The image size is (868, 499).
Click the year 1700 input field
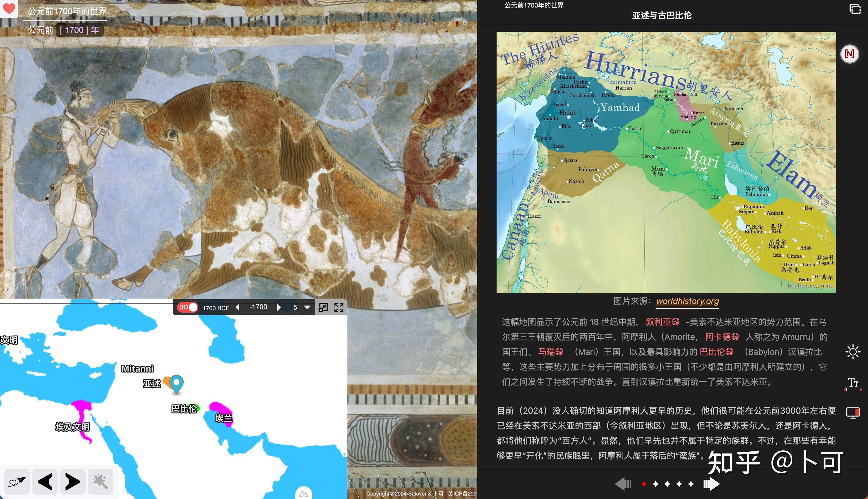pyautogui.click(x=74, y=30)
